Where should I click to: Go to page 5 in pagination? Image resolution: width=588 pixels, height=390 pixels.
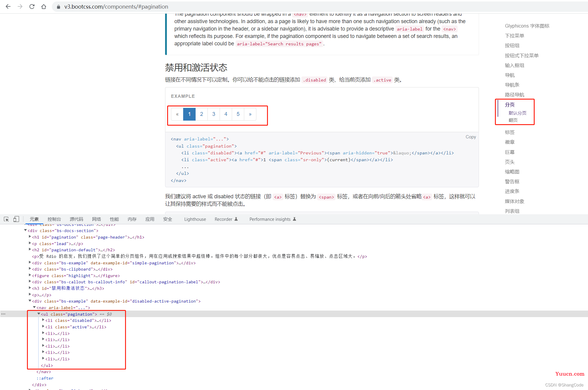[238, 114]
